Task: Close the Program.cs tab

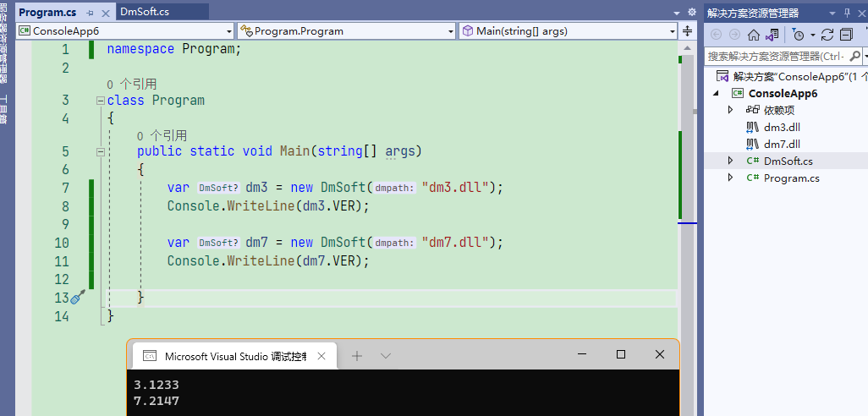Action: 107,12
